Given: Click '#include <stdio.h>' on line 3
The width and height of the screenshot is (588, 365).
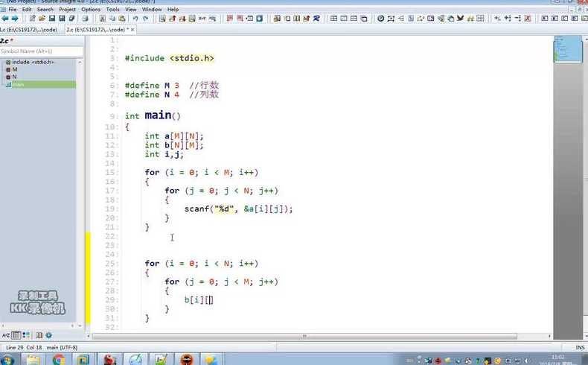Looking at the screenshot, I should (x=169, y=58).
